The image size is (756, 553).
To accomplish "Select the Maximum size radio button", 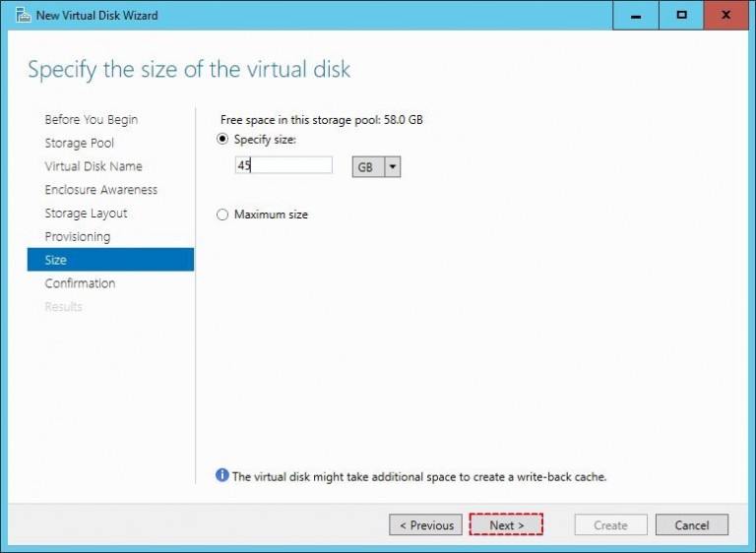I will [x=222, y=215].
